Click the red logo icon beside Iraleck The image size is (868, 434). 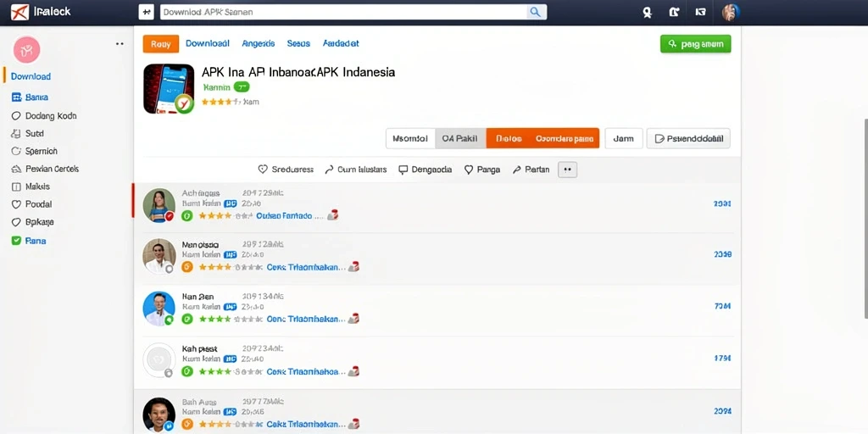point(19,12)
